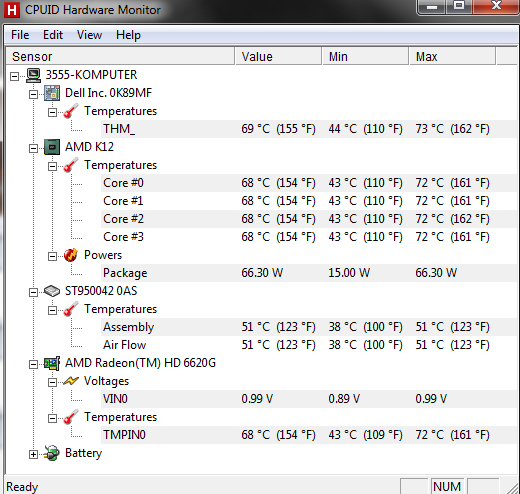Click the Voltages lightning bolt icon
Viewport: 520px width, 494px height.
coord(71,381)
